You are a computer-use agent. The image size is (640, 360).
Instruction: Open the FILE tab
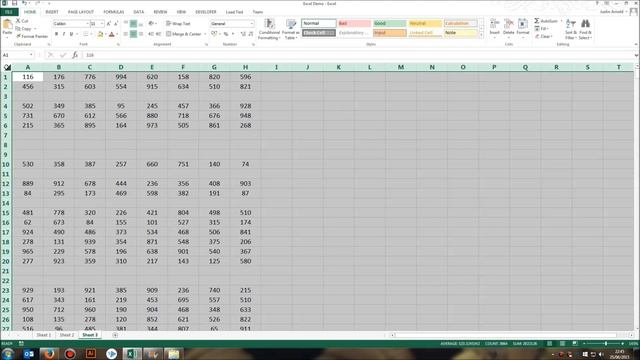(9, 12)
